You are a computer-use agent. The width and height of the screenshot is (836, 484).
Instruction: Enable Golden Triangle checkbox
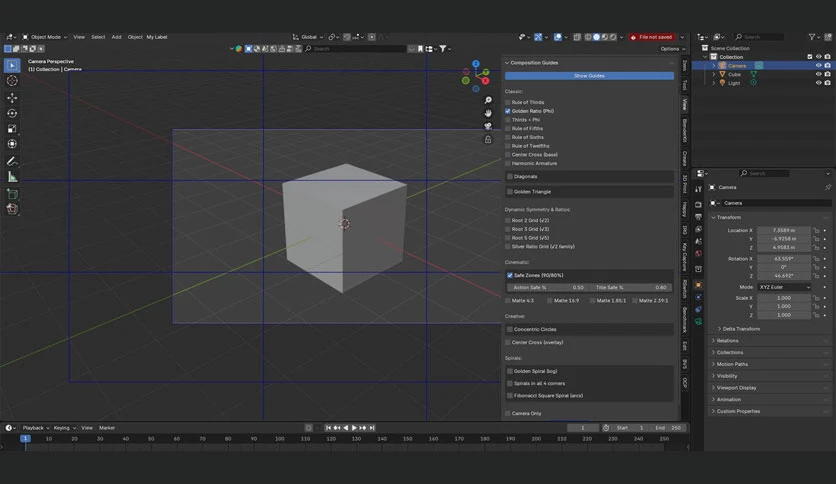pyautogui.click(x=510, y=191)
